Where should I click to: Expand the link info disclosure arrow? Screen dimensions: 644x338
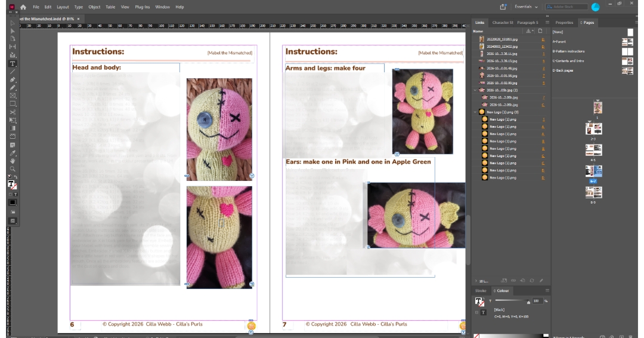click(476, 281)
